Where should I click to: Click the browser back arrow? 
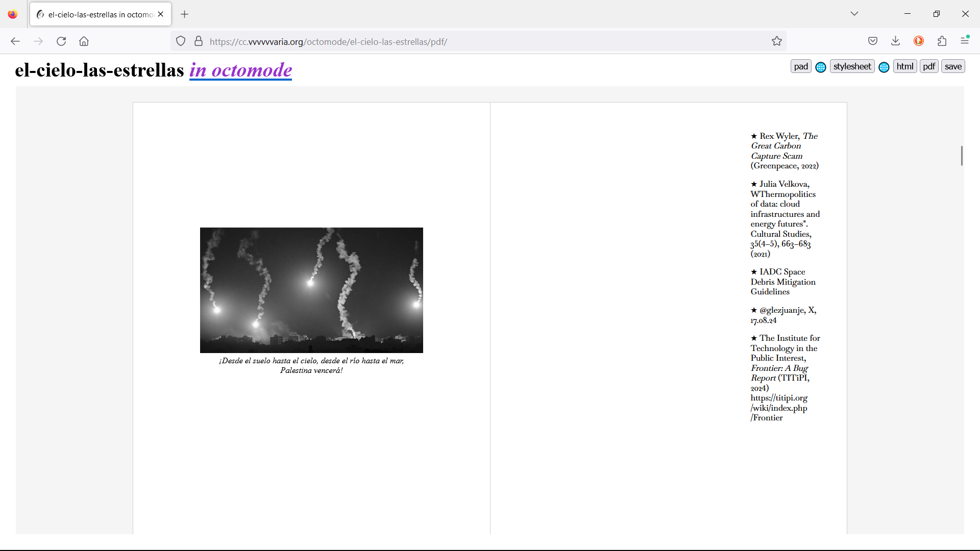tap(15, 41)
